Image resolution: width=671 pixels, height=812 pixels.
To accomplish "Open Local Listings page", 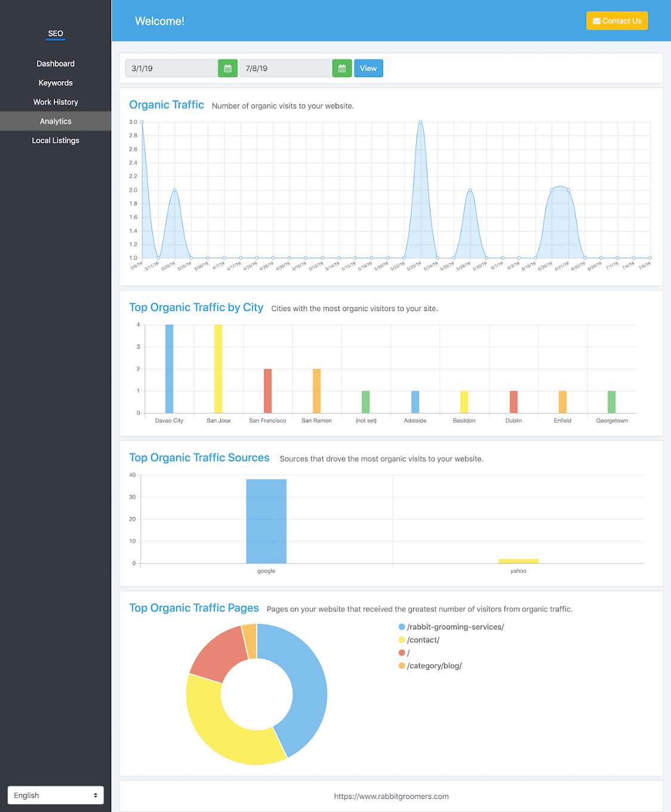I will point(56,140).
